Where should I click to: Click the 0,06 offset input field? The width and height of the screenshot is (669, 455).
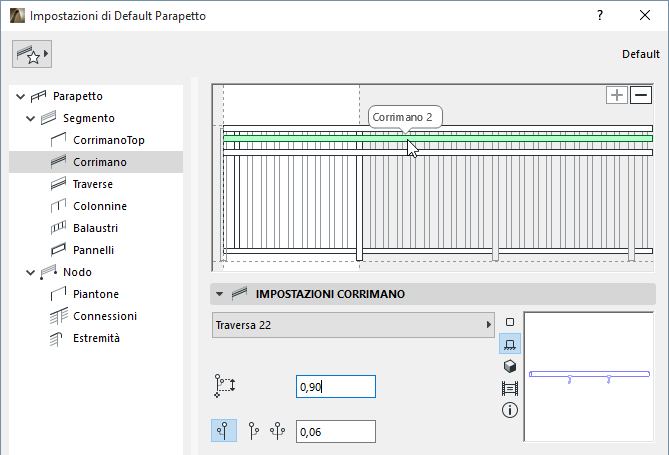coord(335,431)
